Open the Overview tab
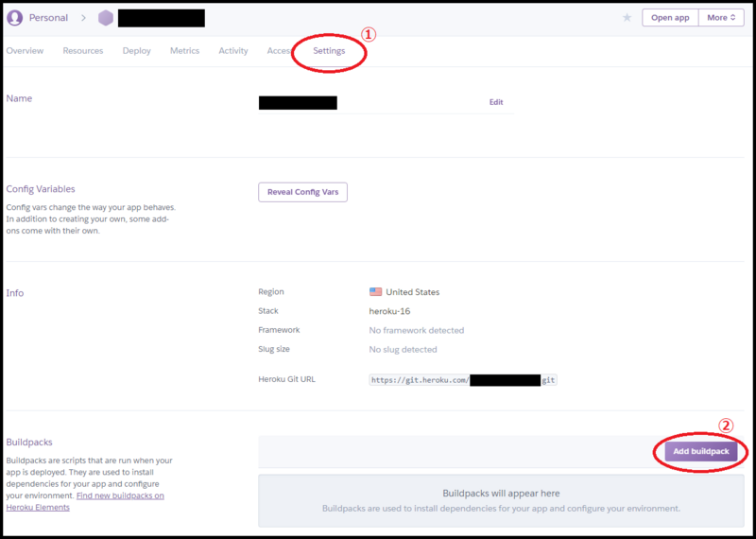Image resolution: width=756 pixels, height=539 pixels. tap(25, 51)
